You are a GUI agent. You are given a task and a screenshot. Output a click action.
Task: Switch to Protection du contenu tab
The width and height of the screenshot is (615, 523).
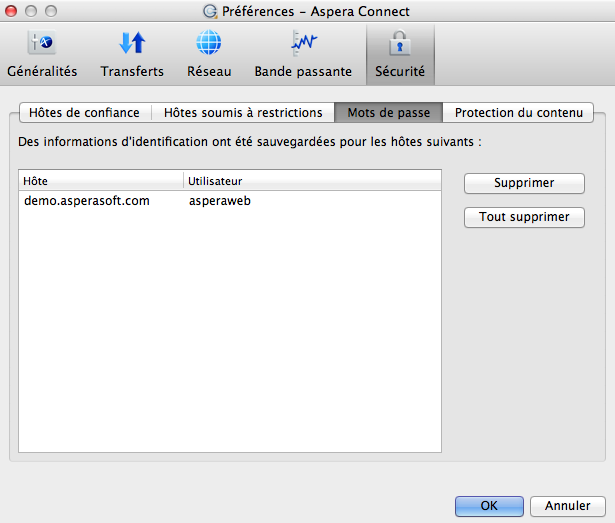coord(519,113)
